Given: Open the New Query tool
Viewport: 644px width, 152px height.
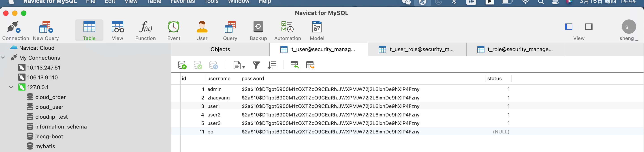Looking at the screenshot, I should point(46,30).
